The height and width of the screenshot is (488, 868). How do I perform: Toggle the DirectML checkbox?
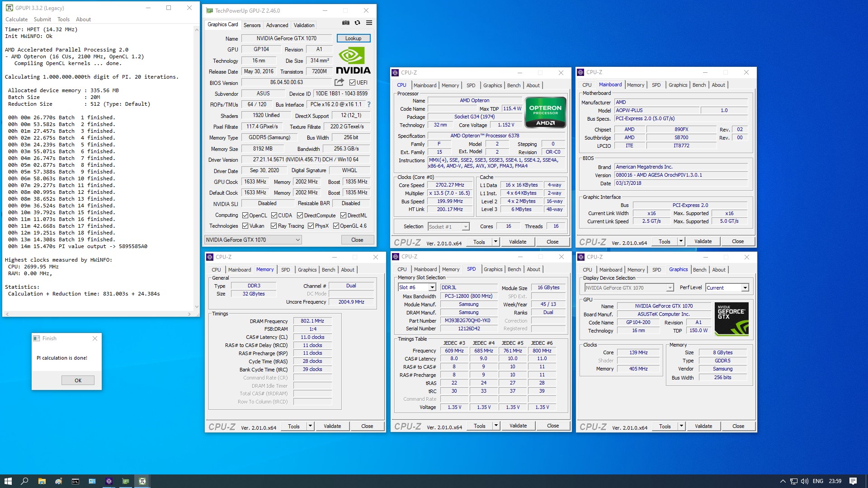click(343, 216)
